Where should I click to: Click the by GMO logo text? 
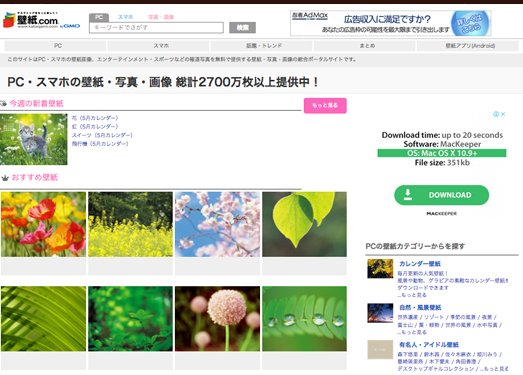tap(70, 26)
